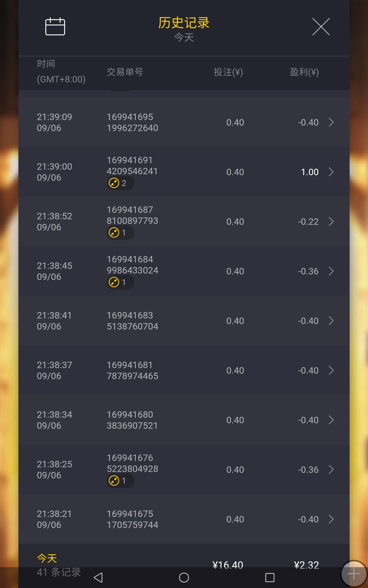This screenshot has width=368, height=588.
Task: Expand chevron of 21:38:41 transaction
Action: pyautogui.click(x=331, y=321)
